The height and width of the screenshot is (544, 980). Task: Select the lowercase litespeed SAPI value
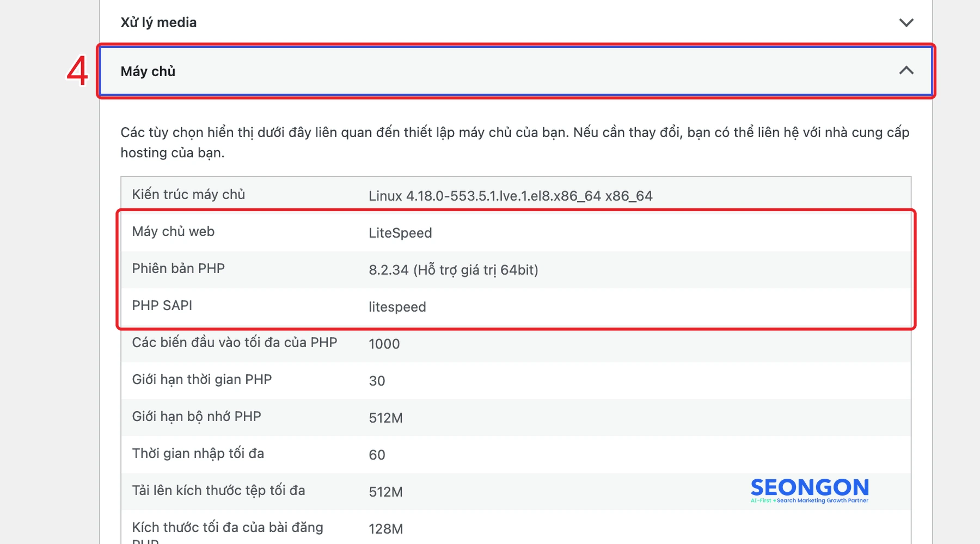(397, 307)
